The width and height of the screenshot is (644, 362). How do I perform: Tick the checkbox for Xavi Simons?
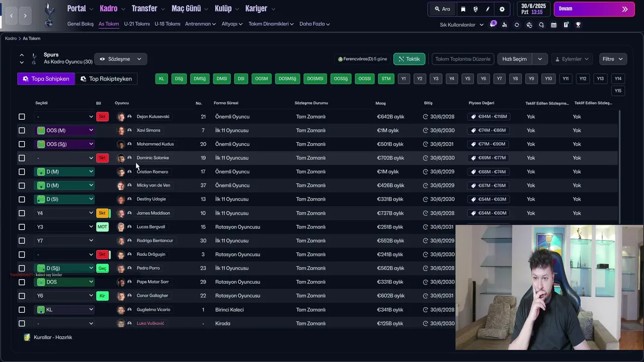pyautogui.click(x=22, y=130)
